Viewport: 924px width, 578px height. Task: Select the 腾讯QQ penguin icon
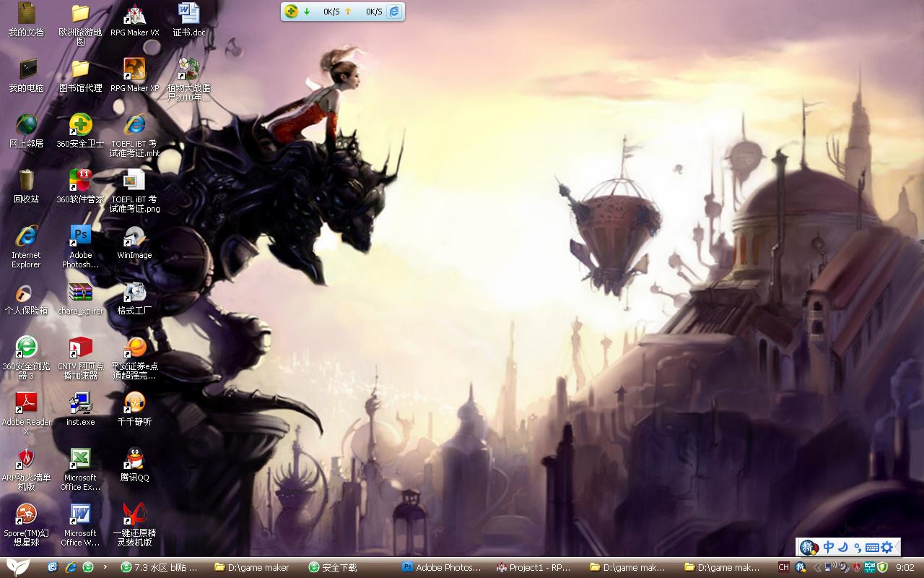(134, 465)
